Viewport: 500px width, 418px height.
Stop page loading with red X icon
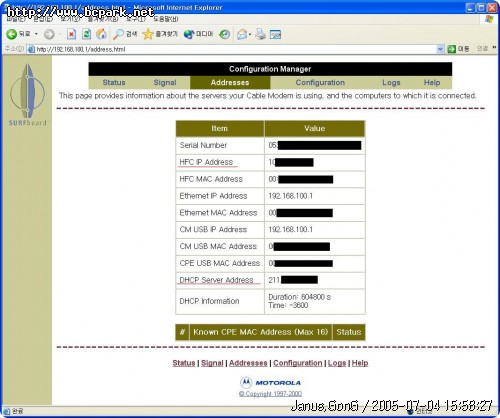(71, 34)
